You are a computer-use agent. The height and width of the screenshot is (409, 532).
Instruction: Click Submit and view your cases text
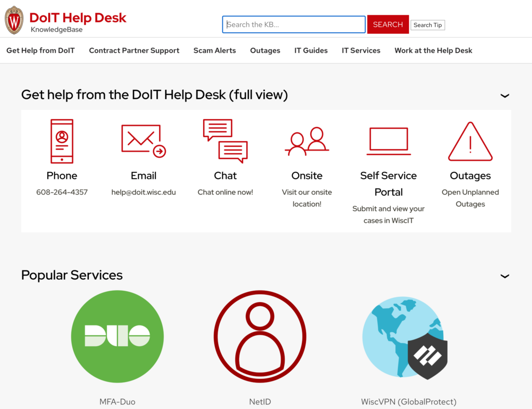pyautogui.click(x=389, y=214)
